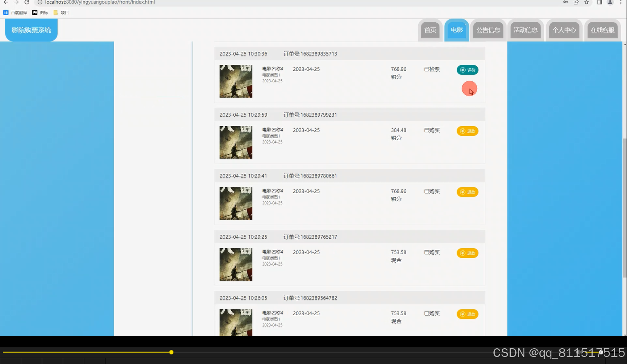Click the browser back arrow

[6, 2]
